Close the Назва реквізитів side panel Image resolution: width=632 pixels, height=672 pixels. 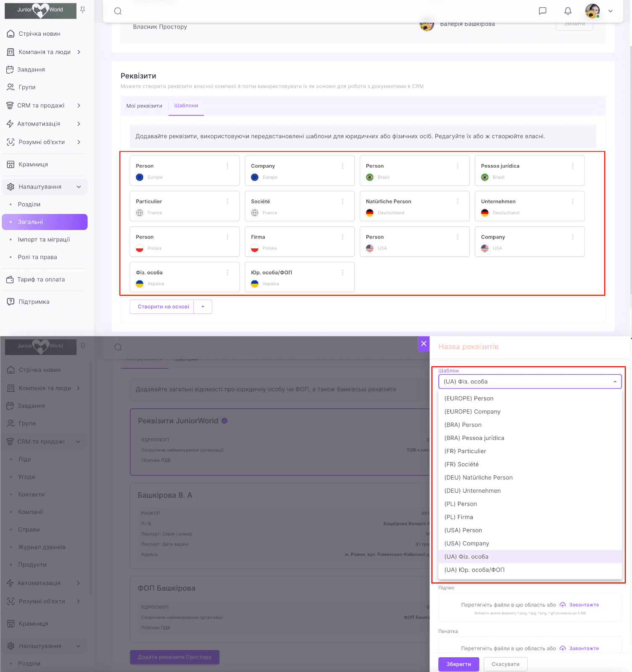(424, 344)
